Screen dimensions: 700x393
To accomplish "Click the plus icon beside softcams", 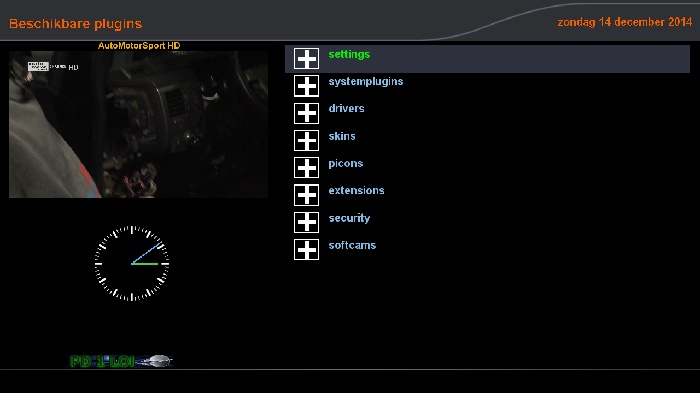I will (306, 249).
